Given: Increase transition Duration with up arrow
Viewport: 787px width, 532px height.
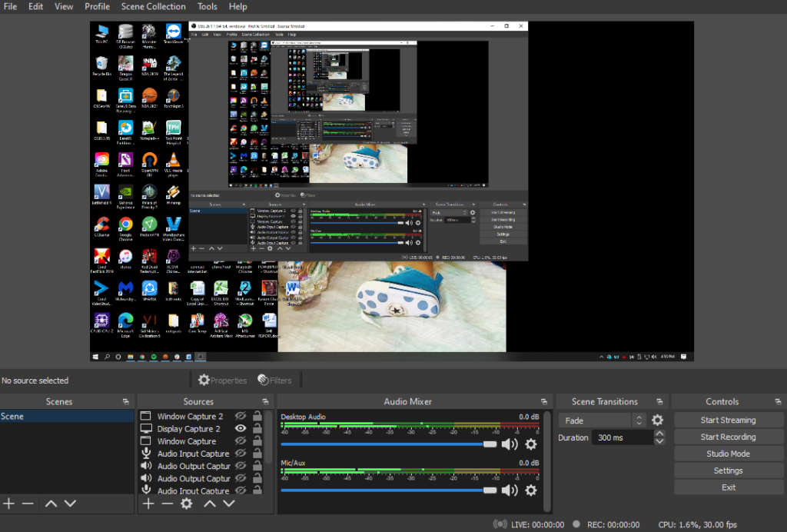Looking at the screenshot, I should pos(659,434).
